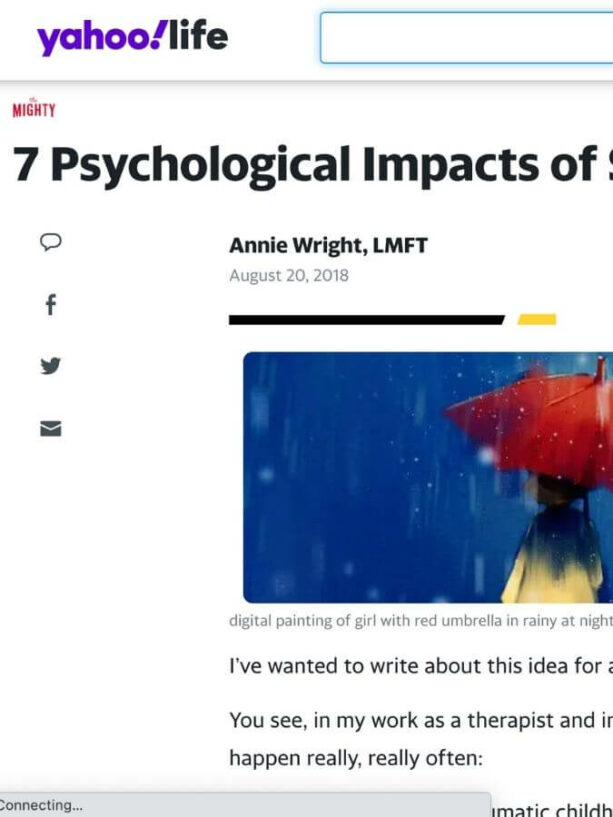The width and height of the screenshot is (613, 817).
Task: Share the article via Facebook icon
Action: pyautogui.click(x=50, y=305)
